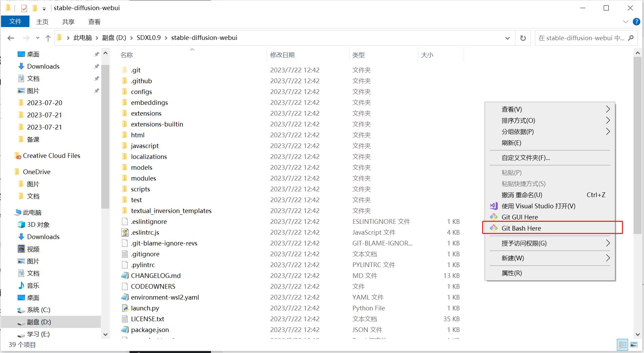Screen dimensions: 644x353
Task: Refresh the address bar view
Action: (x=523, y=38)
